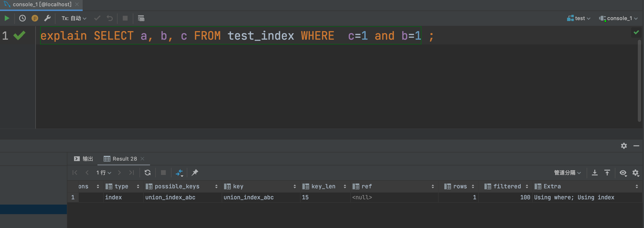
Task: Click the stop icon in results toolbar
Action: click(x=163, y=173)
